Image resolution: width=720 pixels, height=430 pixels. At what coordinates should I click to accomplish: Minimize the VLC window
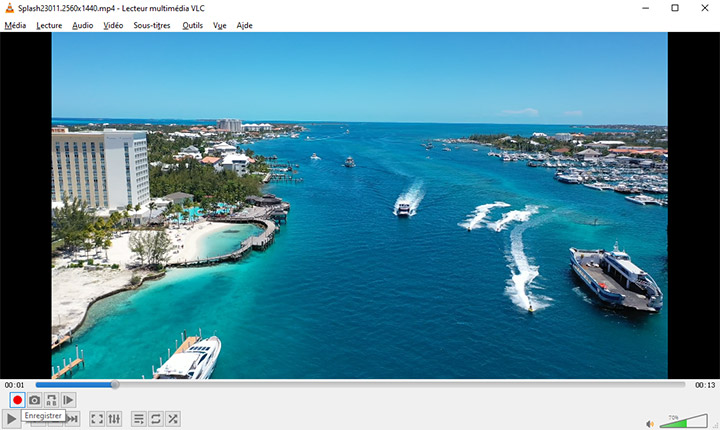pyautogui.click(x=646, y=8)
